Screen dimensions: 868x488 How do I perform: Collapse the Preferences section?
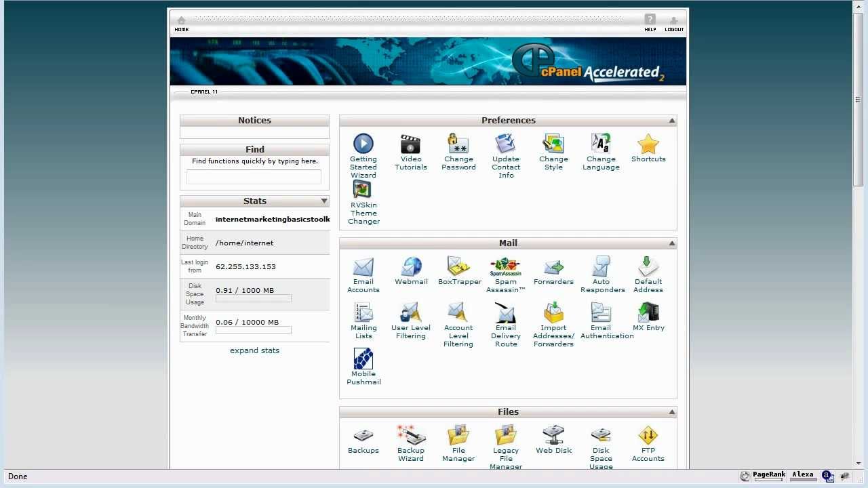click(x=672, y=121)
